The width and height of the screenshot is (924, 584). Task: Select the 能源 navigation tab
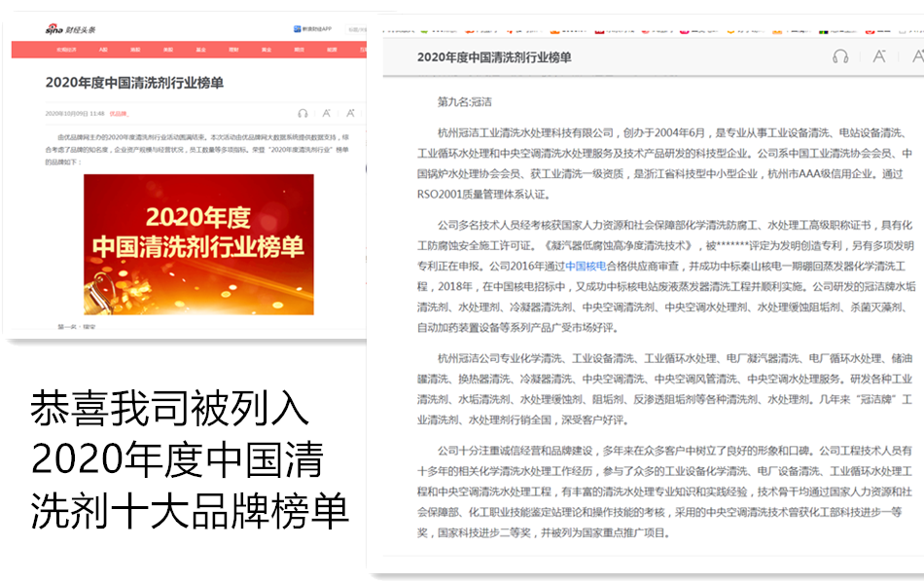pos(332,49)
